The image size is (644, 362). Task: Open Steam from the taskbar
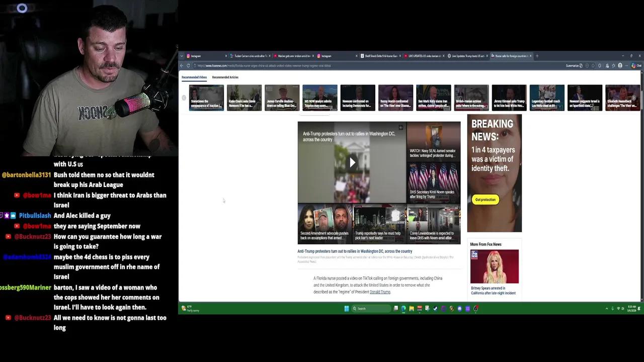(435, 308)
